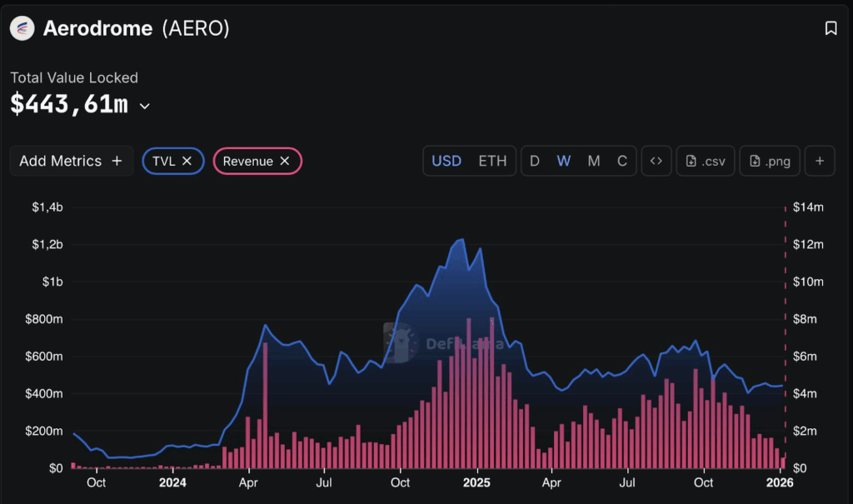Download the chart as .png
Image resolution: width=853 pixels, height=504 pixels.
(770, 161)
